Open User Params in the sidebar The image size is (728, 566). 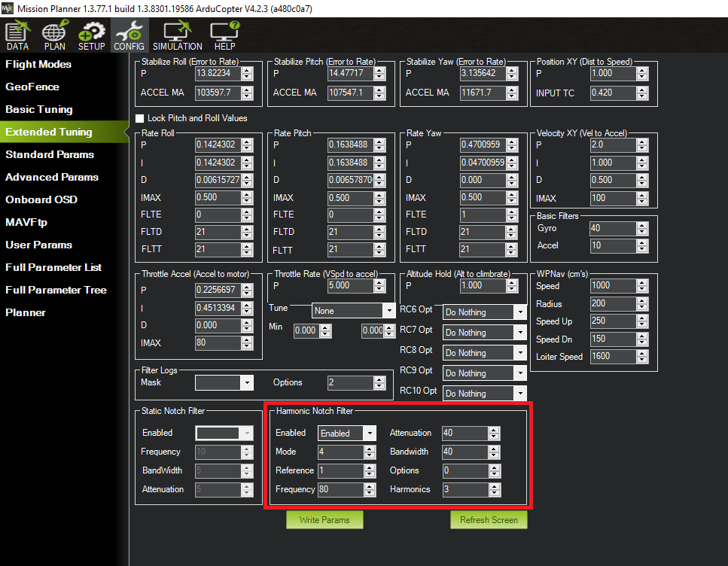tap(39, 245)
